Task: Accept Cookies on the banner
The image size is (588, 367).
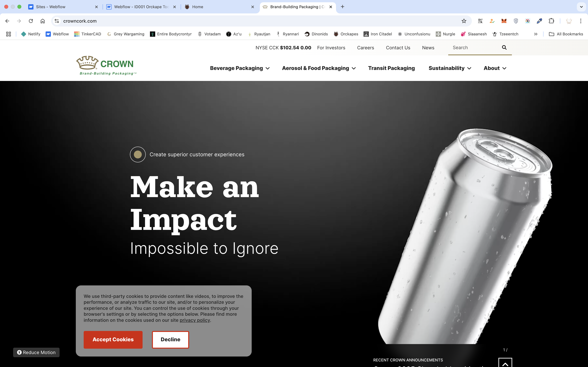Action: 113,340
